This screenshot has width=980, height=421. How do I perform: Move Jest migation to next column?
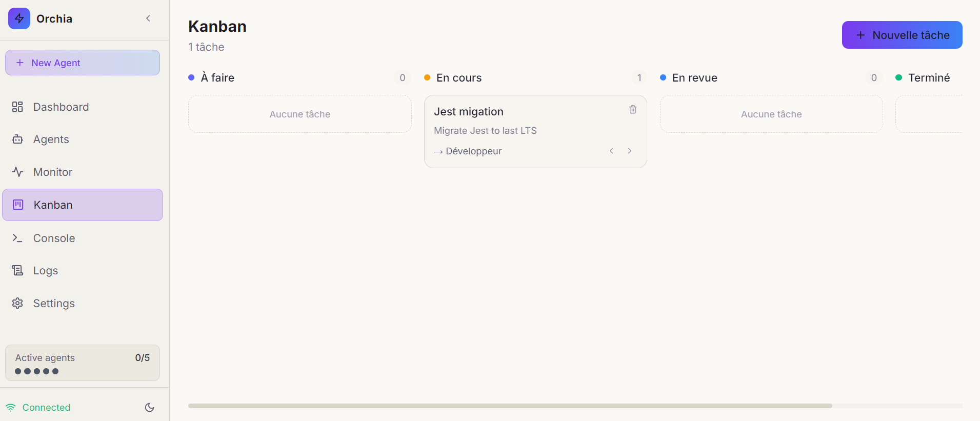(x=630, y=151)
